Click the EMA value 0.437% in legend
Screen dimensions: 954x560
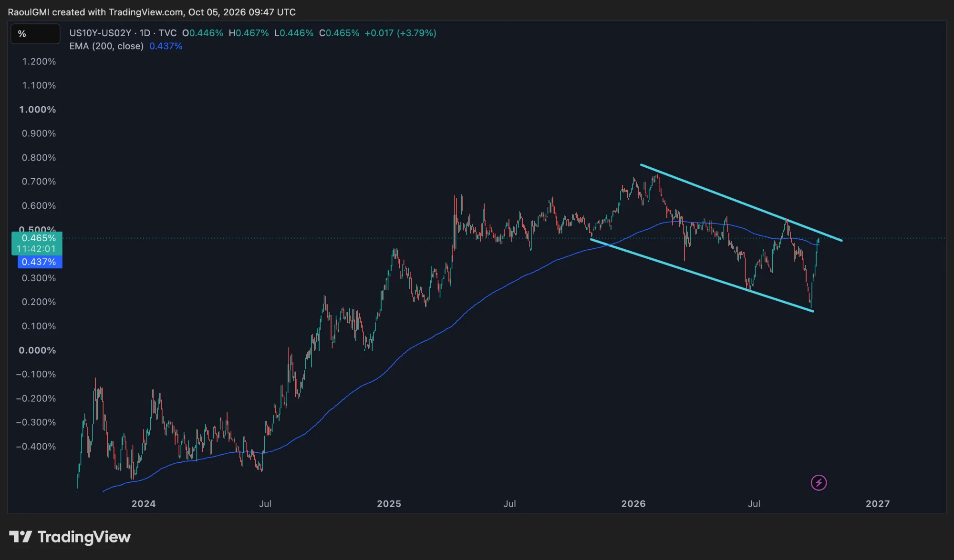166,46
